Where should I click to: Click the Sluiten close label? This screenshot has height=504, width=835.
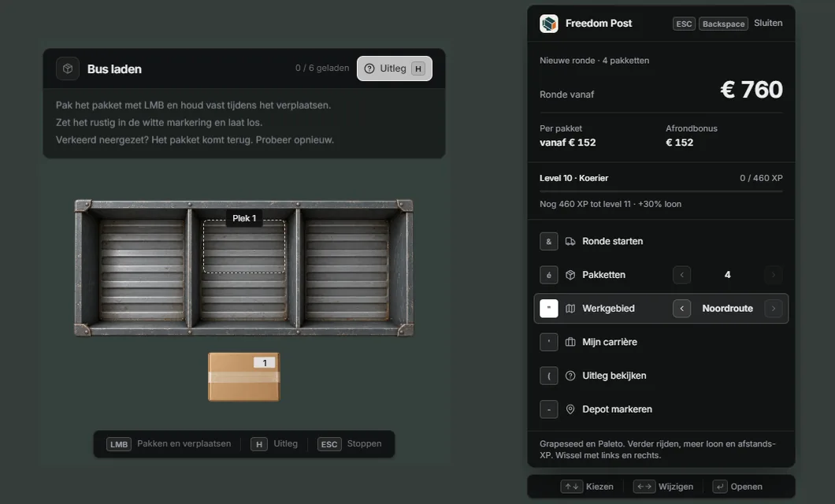click(x=768, y=23)
